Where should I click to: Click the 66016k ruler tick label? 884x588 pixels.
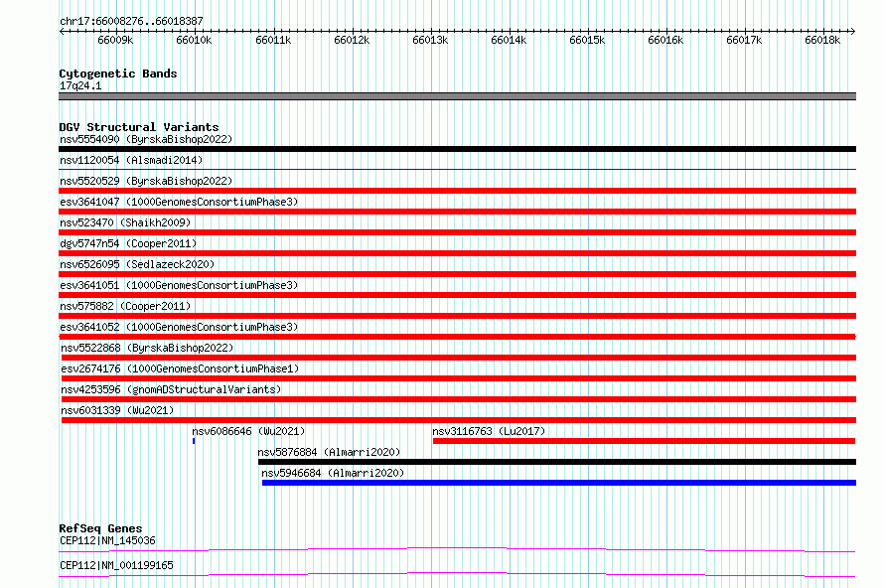(665, 40)
